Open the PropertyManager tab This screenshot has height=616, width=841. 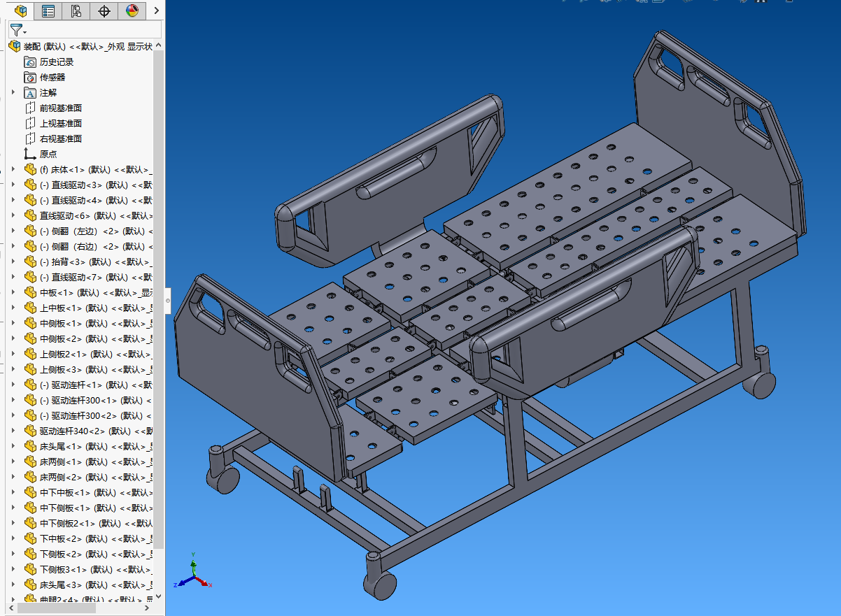coord(48,10)
